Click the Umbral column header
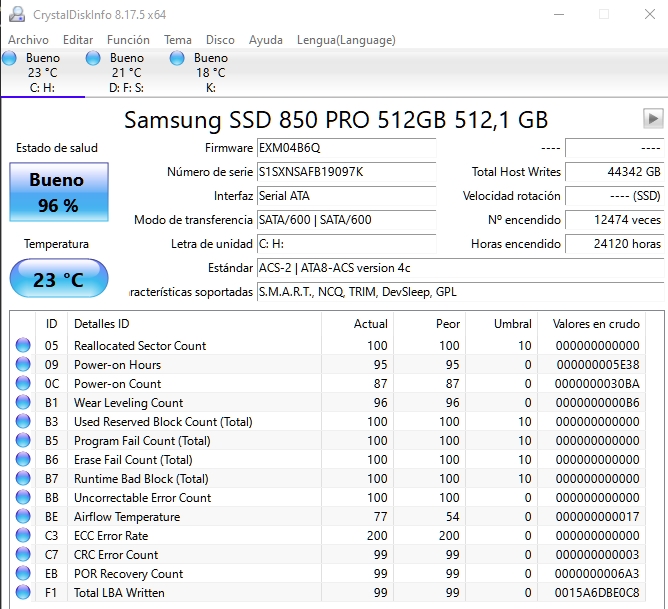Screen dimensions: 668x609 click(x=501, y=324)
